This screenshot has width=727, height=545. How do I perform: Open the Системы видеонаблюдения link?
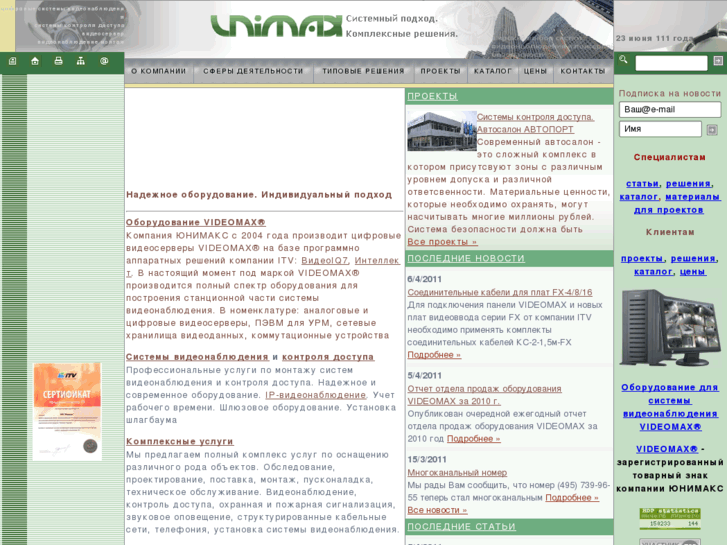tap(197, 357)
